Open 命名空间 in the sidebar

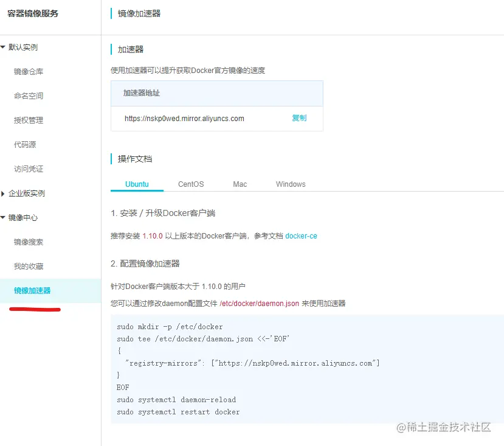[29, 96]
